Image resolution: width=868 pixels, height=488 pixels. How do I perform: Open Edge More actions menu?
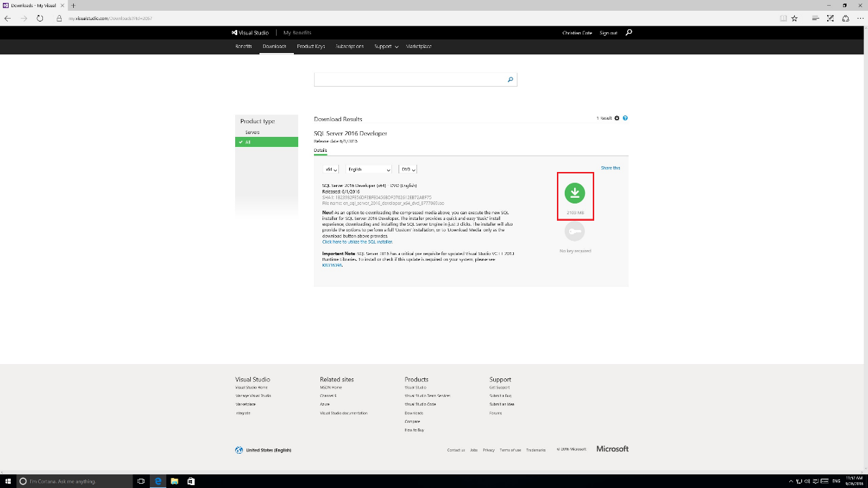(x=860, y=17)
